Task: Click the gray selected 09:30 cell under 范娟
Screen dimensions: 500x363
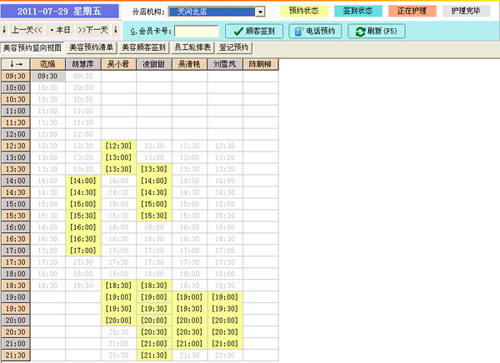Action: point(48,76)
